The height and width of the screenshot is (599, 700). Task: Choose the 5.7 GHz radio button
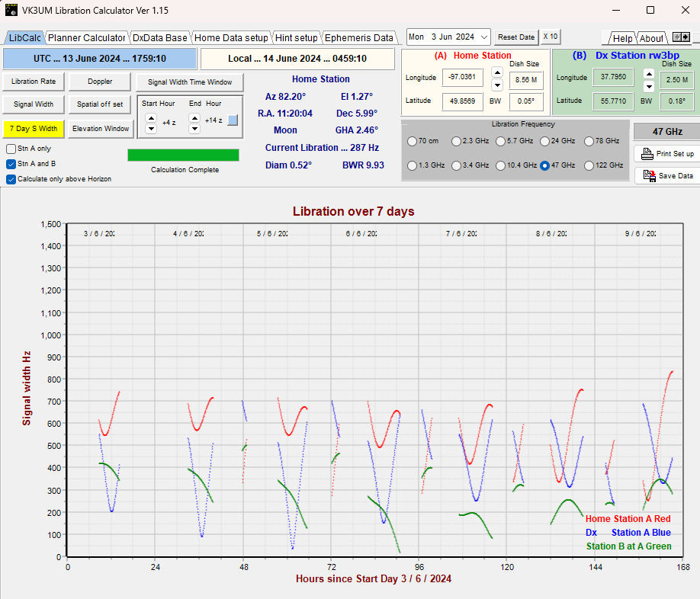[500, 142]
